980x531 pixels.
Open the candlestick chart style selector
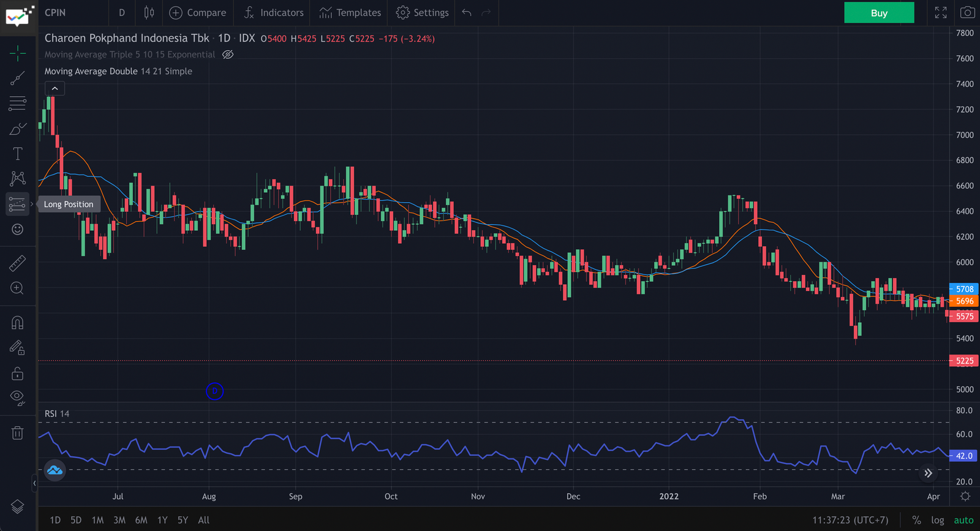pos(149,12)
